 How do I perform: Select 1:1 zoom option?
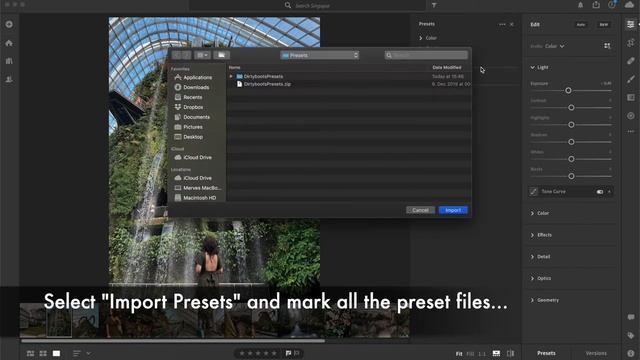(482, 354)
